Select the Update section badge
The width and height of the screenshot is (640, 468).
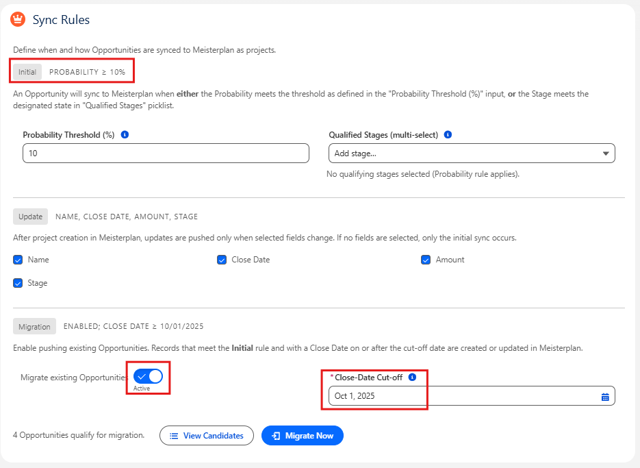coord(30,217)
